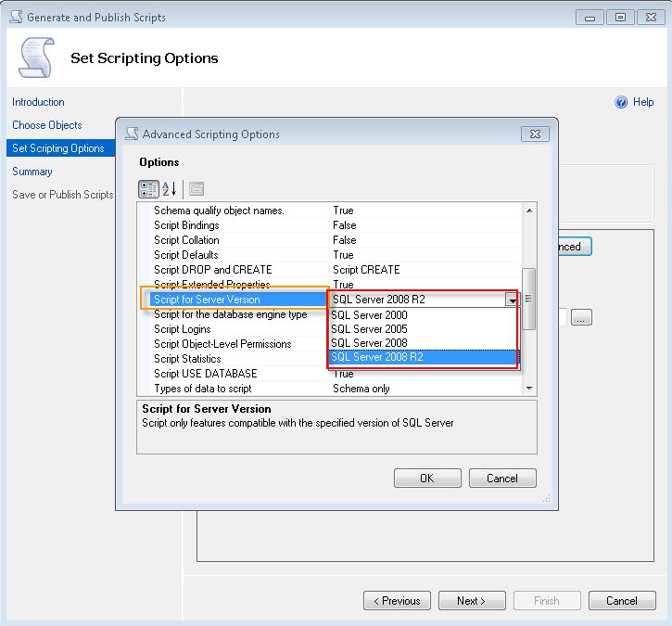Click the Previous button
This screenshot has height=626, width=672.
(397, 601)
